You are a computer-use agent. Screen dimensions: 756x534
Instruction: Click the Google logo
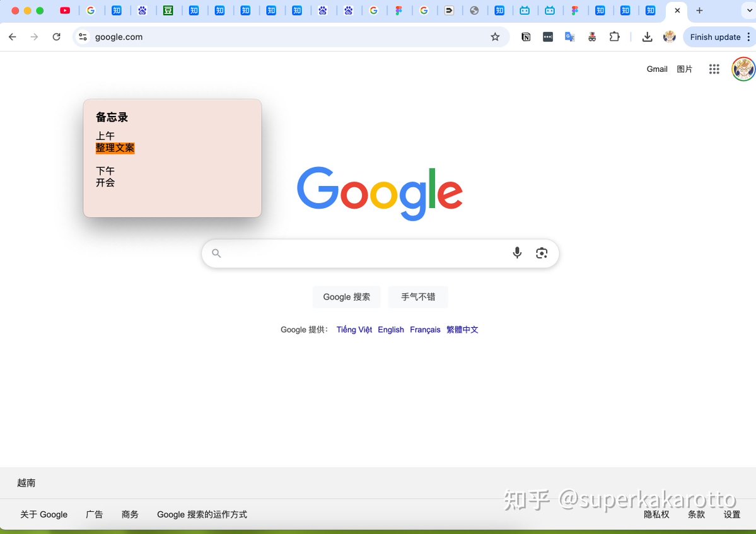tap(380, 194)
